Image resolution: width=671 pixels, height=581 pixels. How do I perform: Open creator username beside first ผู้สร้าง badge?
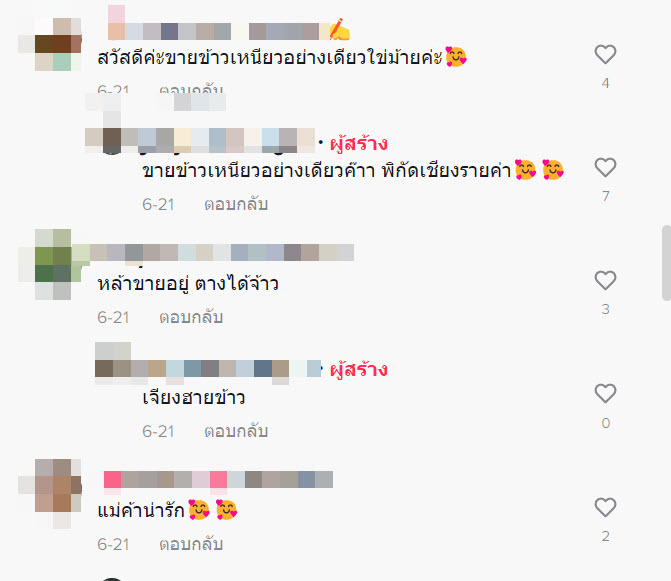[200, 140]
